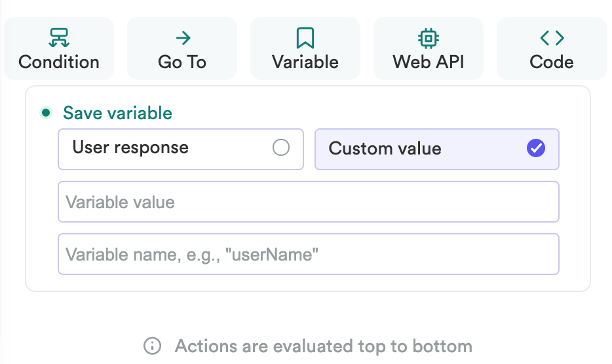The height and width of the screenshot is (364, 612).
Task: Add a Condition action via its label
Action: pos(59,62)
